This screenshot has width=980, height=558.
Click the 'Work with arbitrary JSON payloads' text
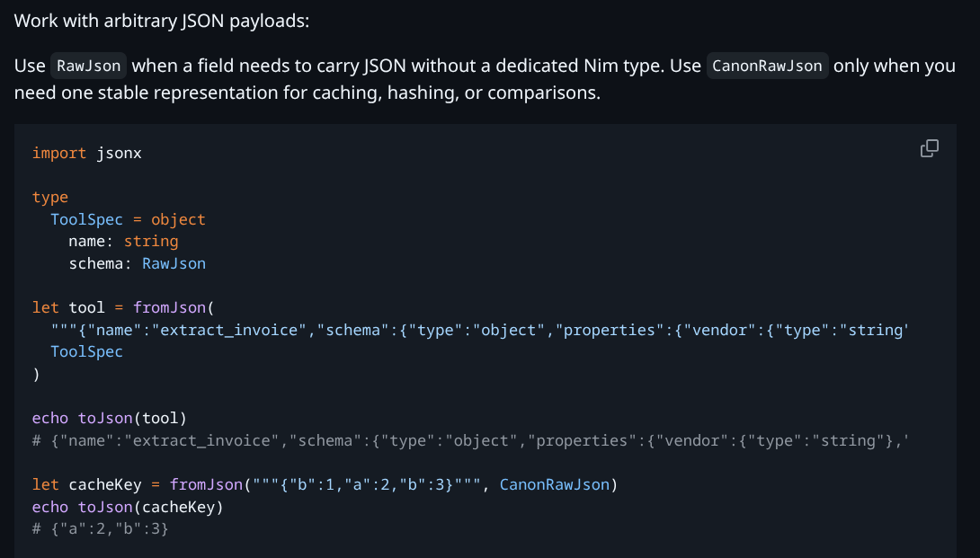162,20
